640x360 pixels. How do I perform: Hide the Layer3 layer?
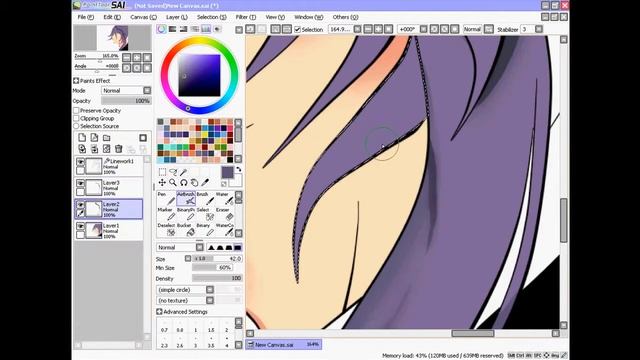point(80,183)
